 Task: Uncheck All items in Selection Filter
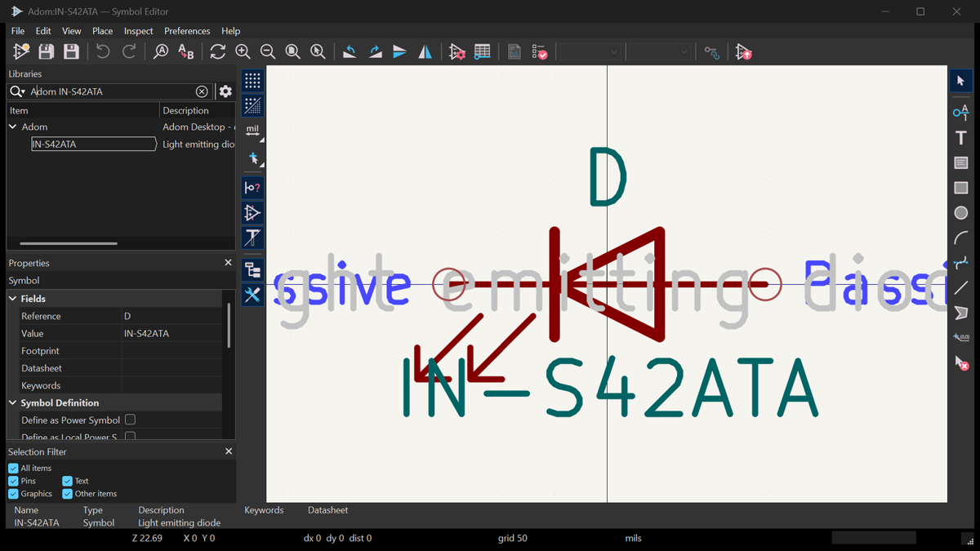tap(13, 468)
